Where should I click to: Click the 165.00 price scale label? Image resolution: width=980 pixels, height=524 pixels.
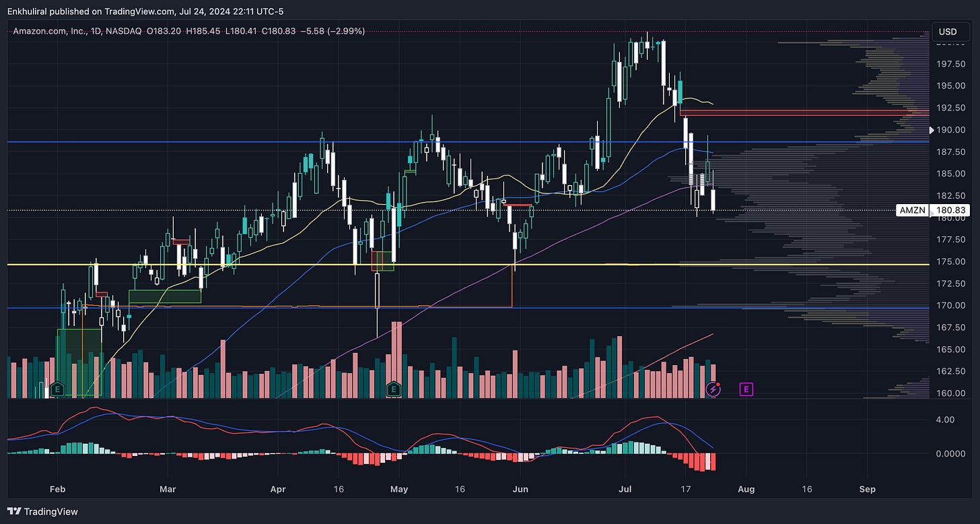tap(950, 350)
